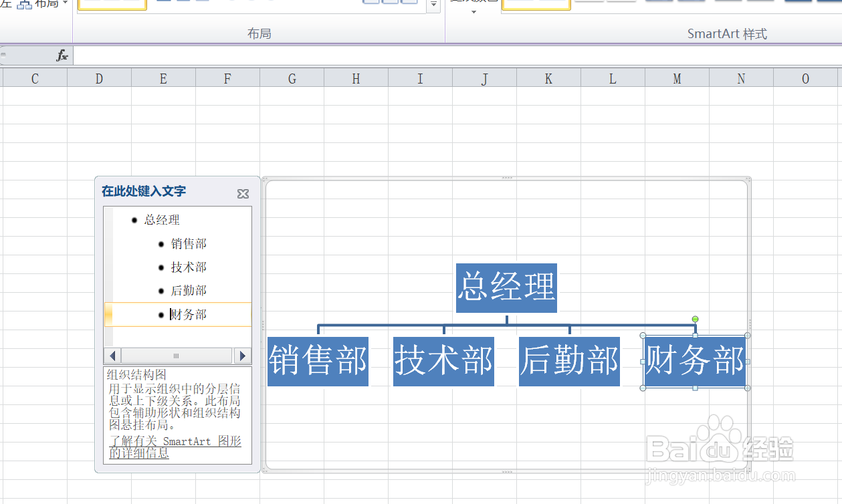Select column I header
The height and width of the screenshot is (504, 842).
point(420,79)
